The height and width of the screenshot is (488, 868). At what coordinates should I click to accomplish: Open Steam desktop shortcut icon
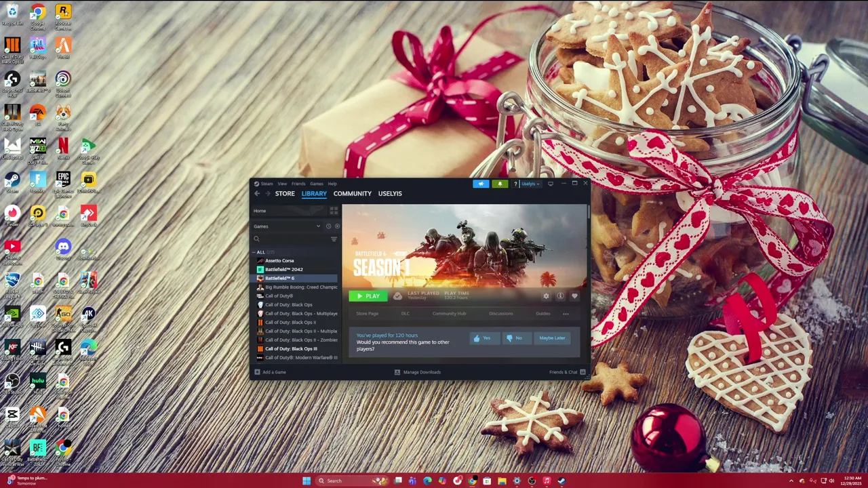pyautogui.click(x=12, y=182)
